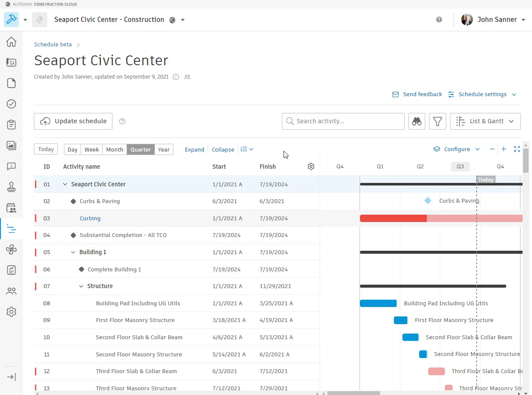Switch time scale to Week
The width and height of the screenshot is (532, 395).
(92, 149)
